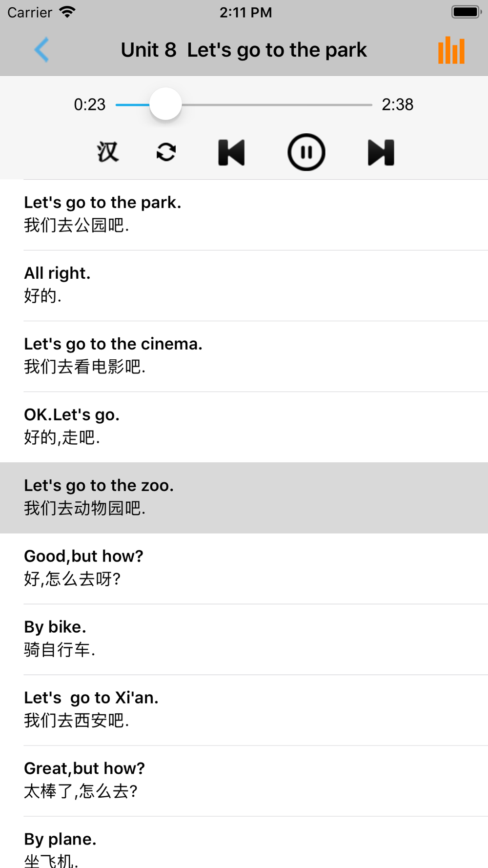Image resolution: width=488 pixels, height=868 pixels.
Task: Select the line "Let's go to the park."
Action: click(x=244, y=214)
